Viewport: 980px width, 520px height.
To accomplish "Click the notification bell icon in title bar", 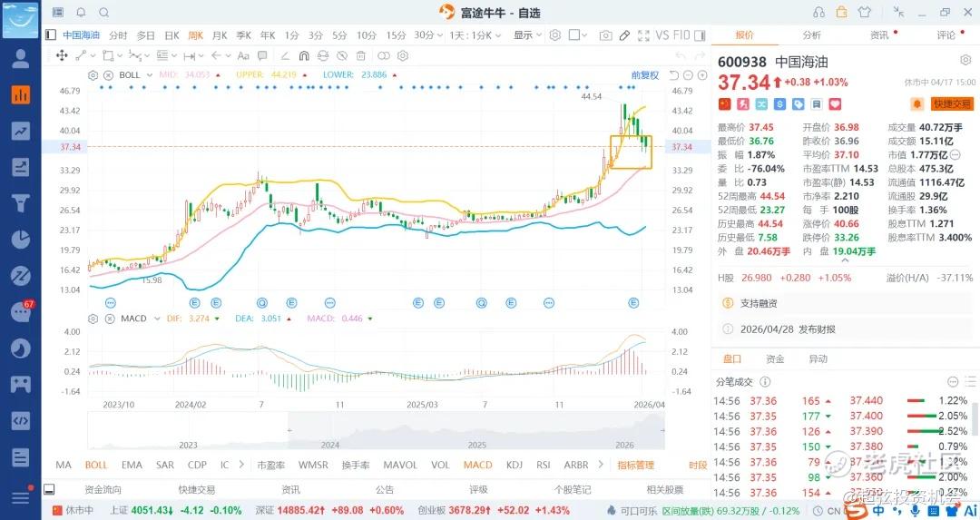I will (82, 13).
